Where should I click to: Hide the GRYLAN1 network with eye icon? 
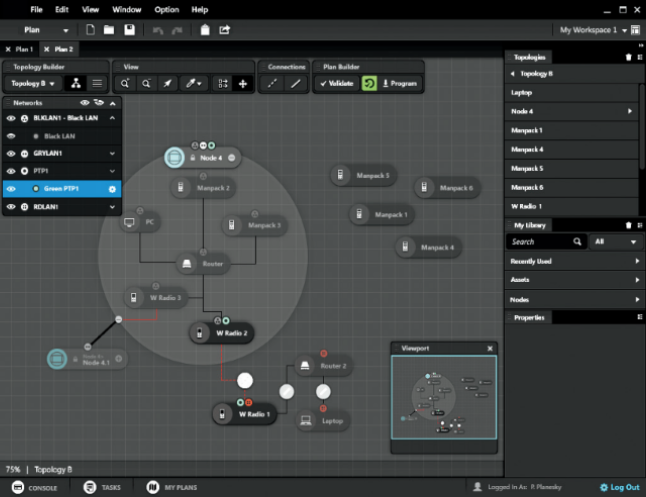click(x=11, y=154)
